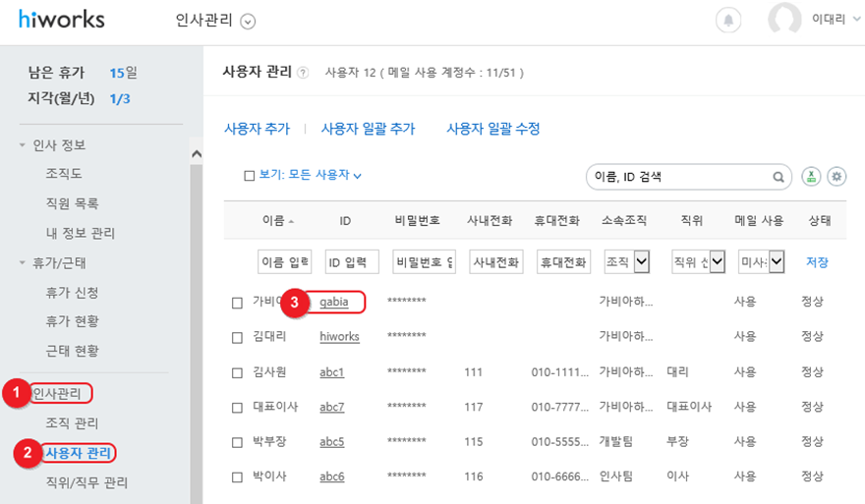
Task: Click the sidebar scrollbar up arrow
Action: tap(196, 154)
